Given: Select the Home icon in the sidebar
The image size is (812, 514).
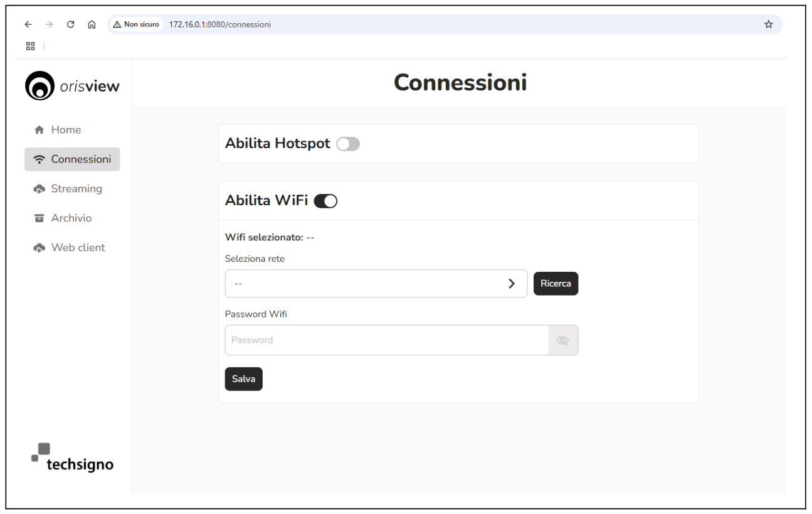Looking at the screenshot, I should (x=38, y=129).
